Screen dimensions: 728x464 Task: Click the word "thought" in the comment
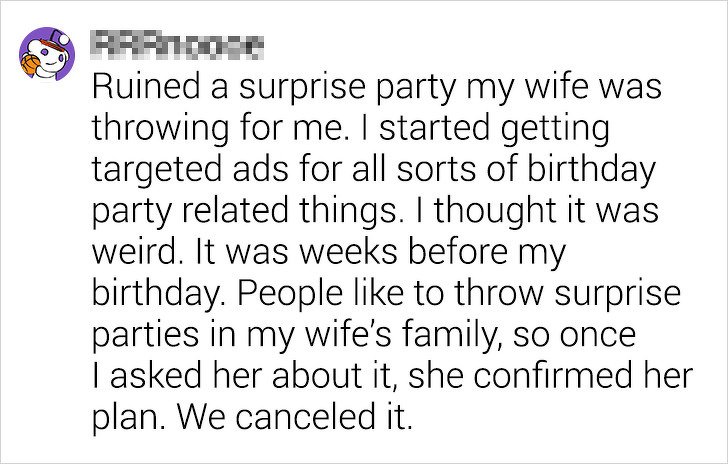495,212
